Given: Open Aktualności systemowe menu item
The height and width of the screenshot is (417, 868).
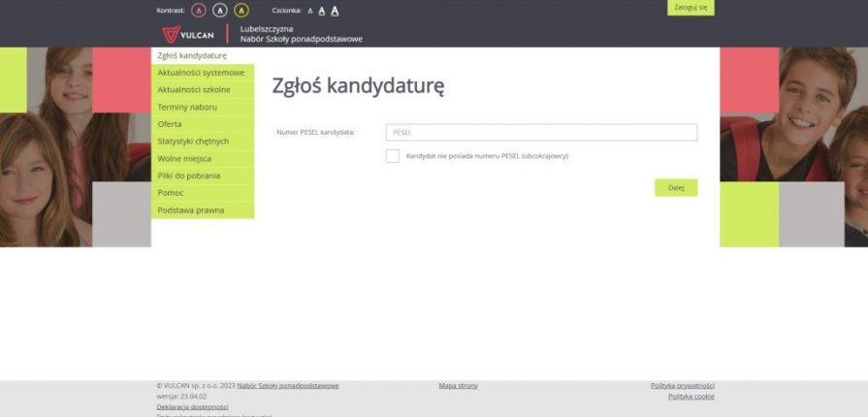Looking at the screenshot, I should [202, 73].
